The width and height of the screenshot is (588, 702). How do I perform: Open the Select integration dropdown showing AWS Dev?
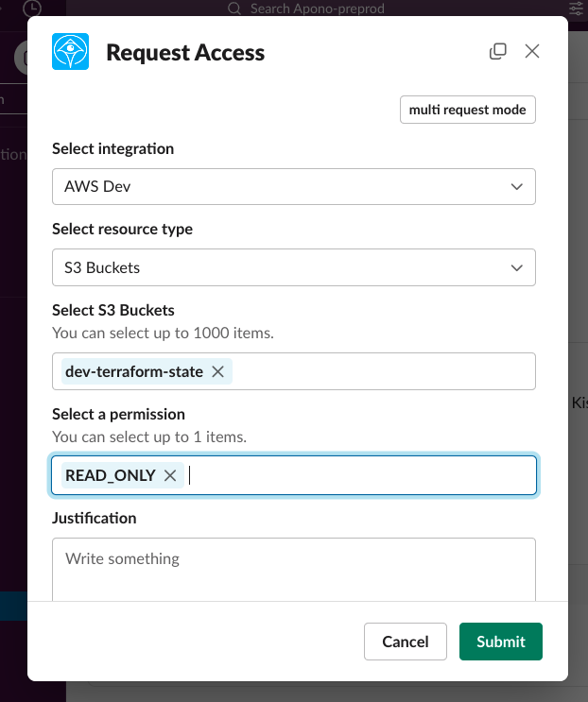(293, 186)
